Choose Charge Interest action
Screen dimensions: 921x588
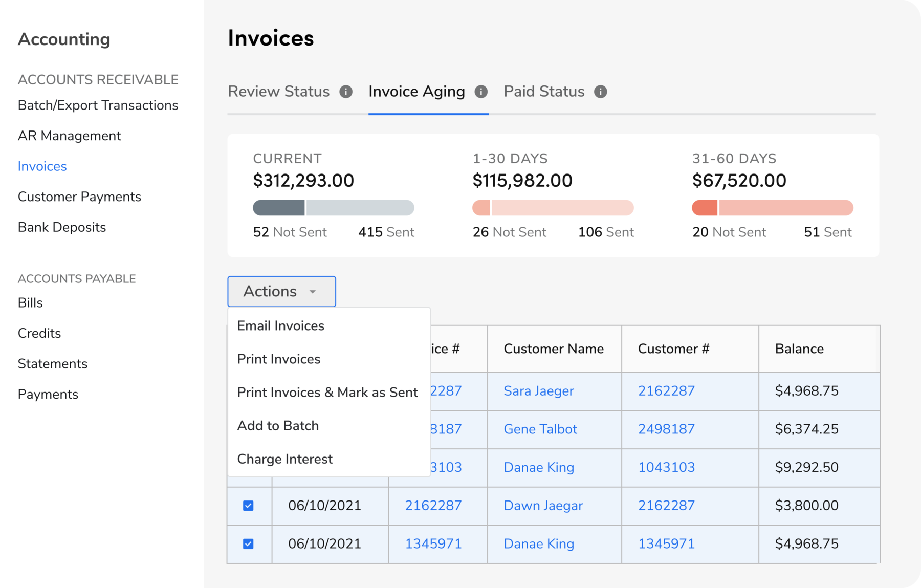pos(284,459)
